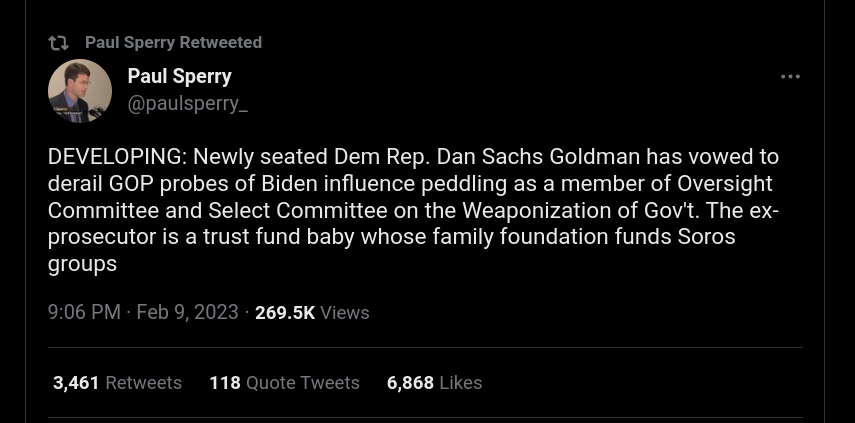The height and width of the screenshot is (423, 855).
Task: Click the 'Paul Sperry Retweeted' label
Action: (x=173, y=43)
